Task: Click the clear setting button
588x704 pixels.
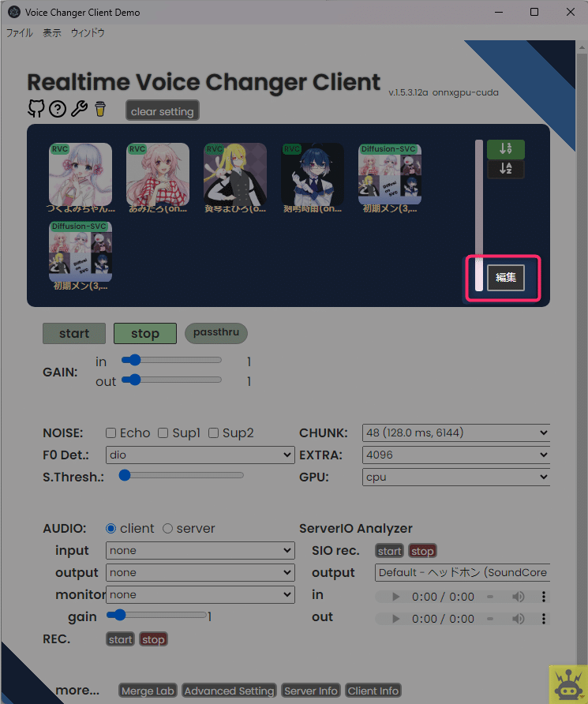Action: click(163, 111)
